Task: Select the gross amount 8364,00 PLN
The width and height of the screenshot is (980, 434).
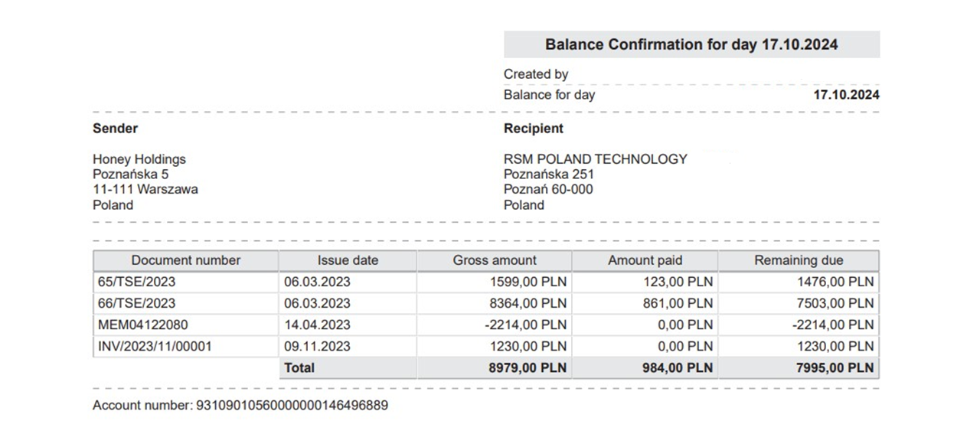Action: point(528,303)
